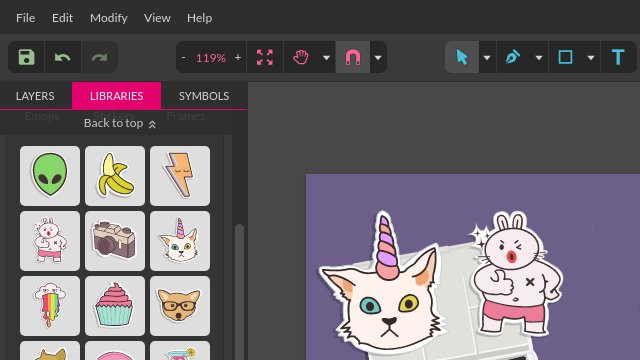Image resolution: width=640 pixels, height=360 pixels.
Task: Open the Help menu
Action: click(199, 18)
